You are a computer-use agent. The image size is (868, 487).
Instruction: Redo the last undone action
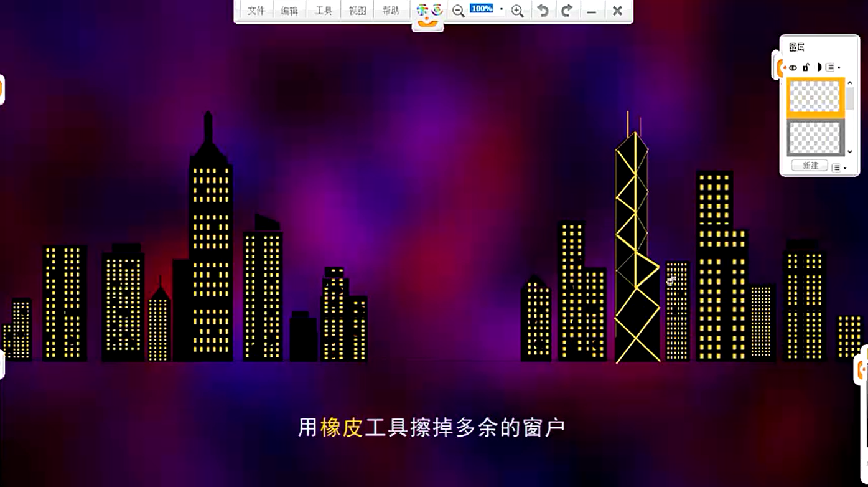click(x=567, y=11)
